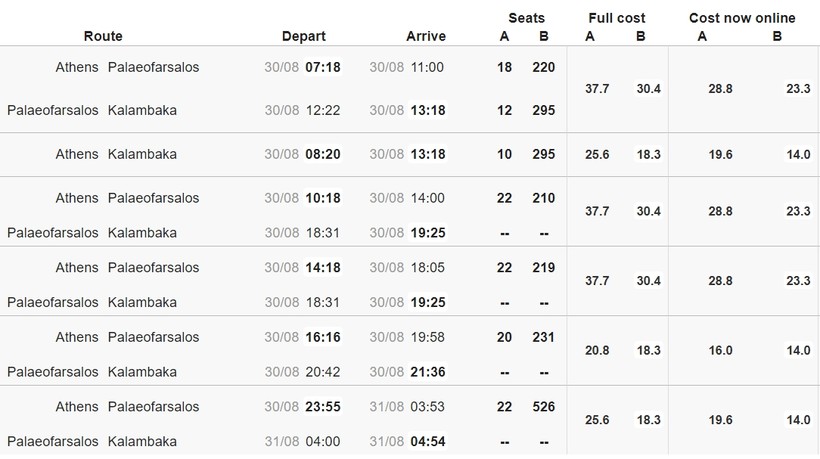The height and width of the screenshot is (459, 820).
Task: Choose the 10:18 departure from Athens
Action: [323, 198]
